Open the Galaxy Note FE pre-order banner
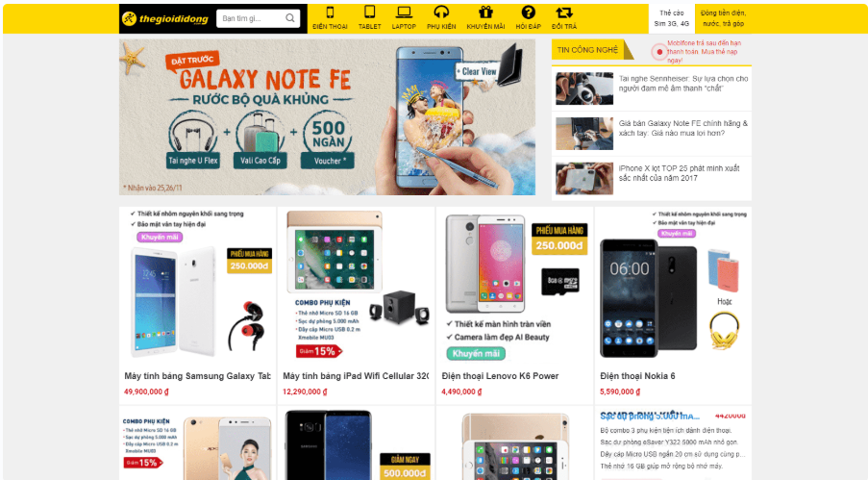The image size is (868, 480). tap(327, 117)
